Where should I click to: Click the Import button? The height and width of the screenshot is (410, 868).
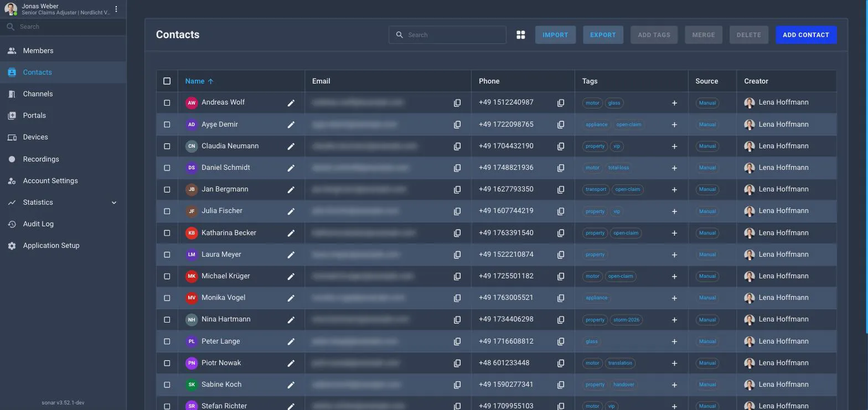(555, 35)
